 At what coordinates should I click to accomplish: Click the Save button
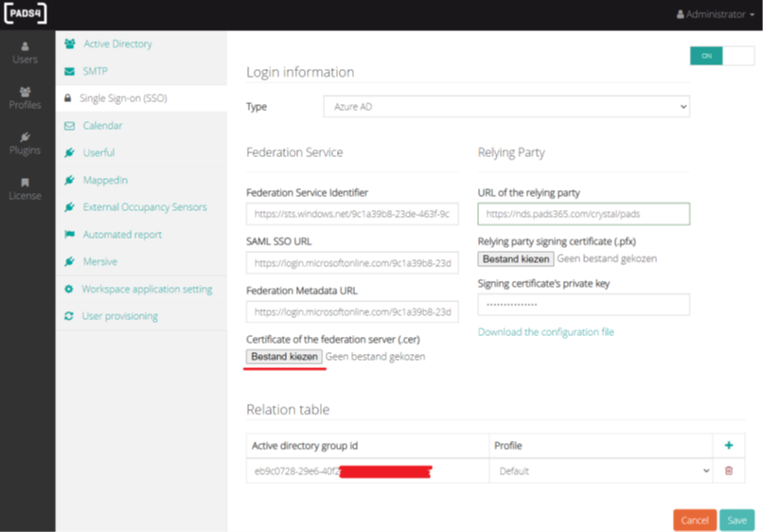[x=736, y=520]
